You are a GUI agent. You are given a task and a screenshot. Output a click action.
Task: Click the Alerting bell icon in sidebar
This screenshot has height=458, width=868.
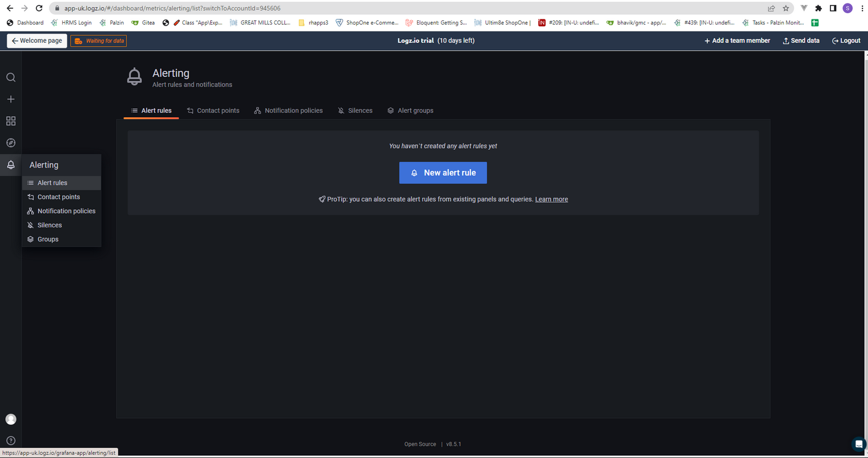click(11, 165)
